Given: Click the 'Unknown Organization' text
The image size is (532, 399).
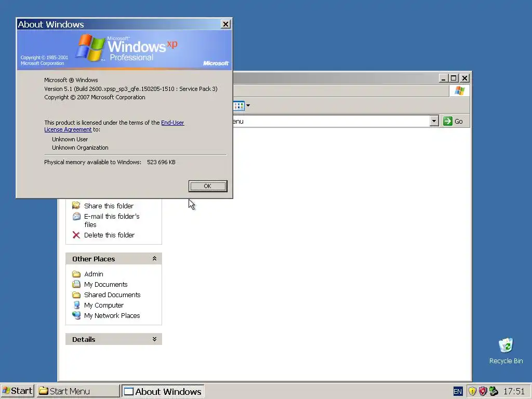Looking at the screenshot, I should point(80,148).
